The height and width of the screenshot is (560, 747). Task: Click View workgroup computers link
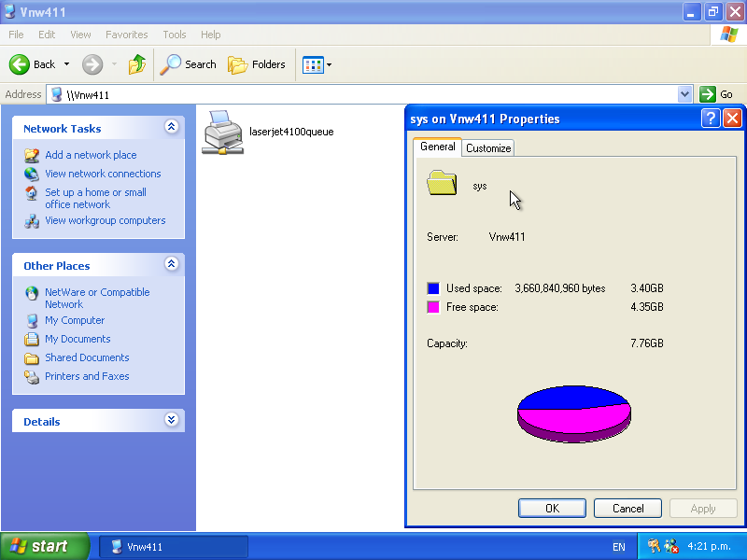(106, 220)
